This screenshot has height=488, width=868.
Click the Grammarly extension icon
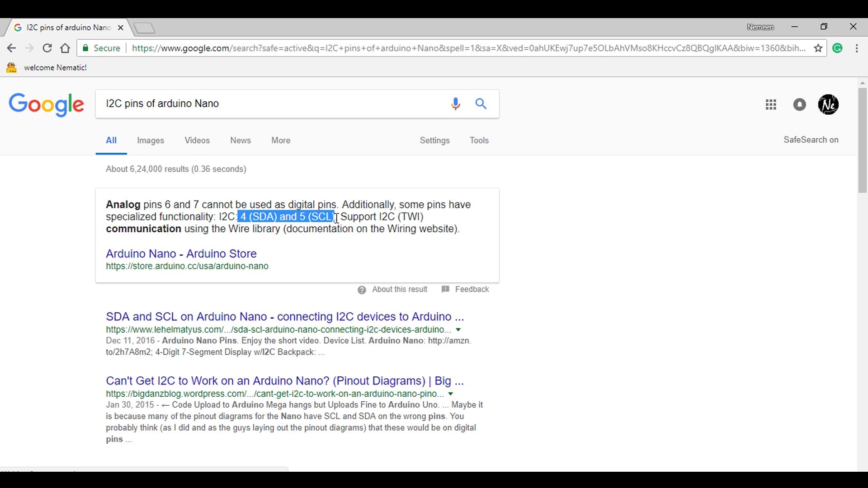click(838, 48)
